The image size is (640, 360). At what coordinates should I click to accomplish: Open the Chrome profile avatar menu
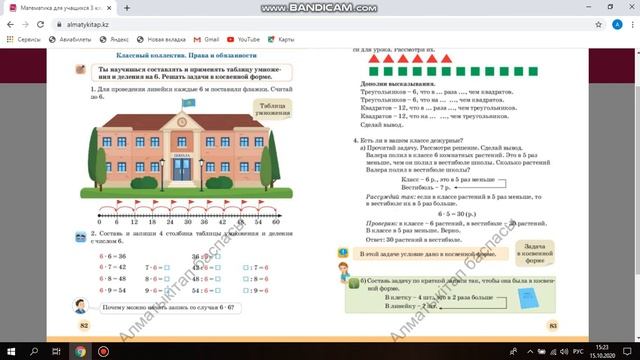pyautogui.click(x=617, y=24)
